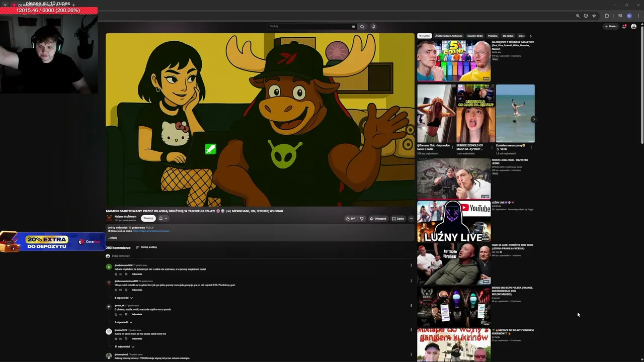Like the comment starting 'kurwa on serio'
This screenshot has height=362, width=644.
point(116,339)
